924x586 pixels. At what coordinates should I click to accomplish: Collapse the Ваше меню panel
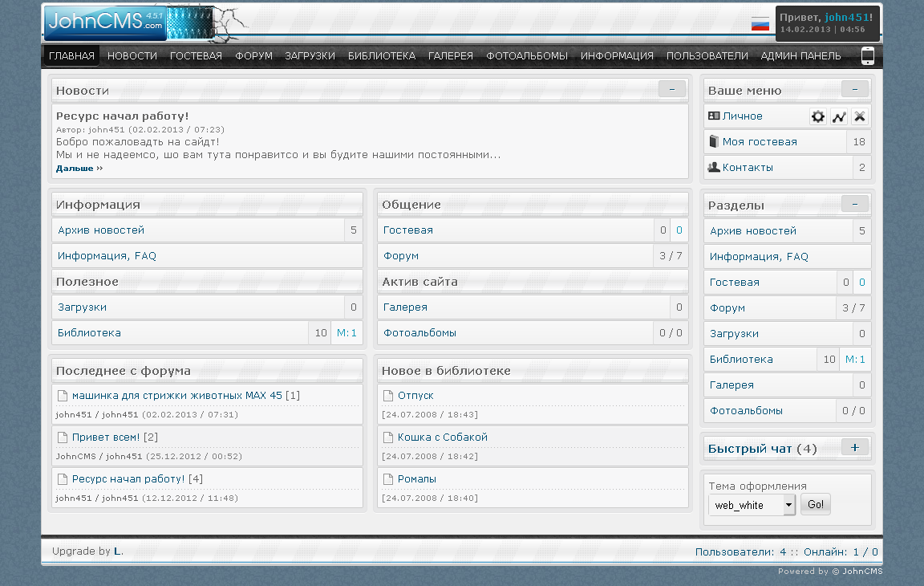854,89
